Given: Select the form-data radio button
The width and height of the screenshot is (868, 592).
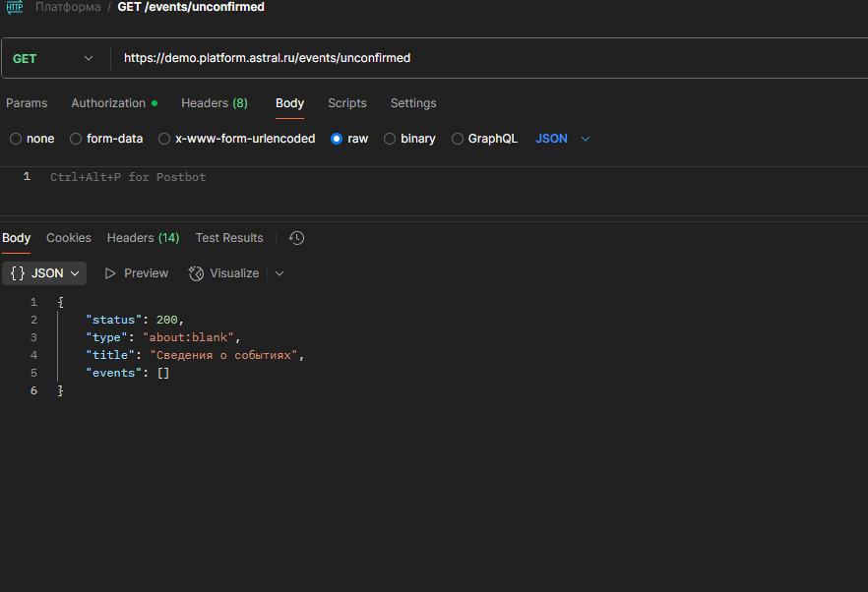Looking at the screenshot, I should (76, 139).
